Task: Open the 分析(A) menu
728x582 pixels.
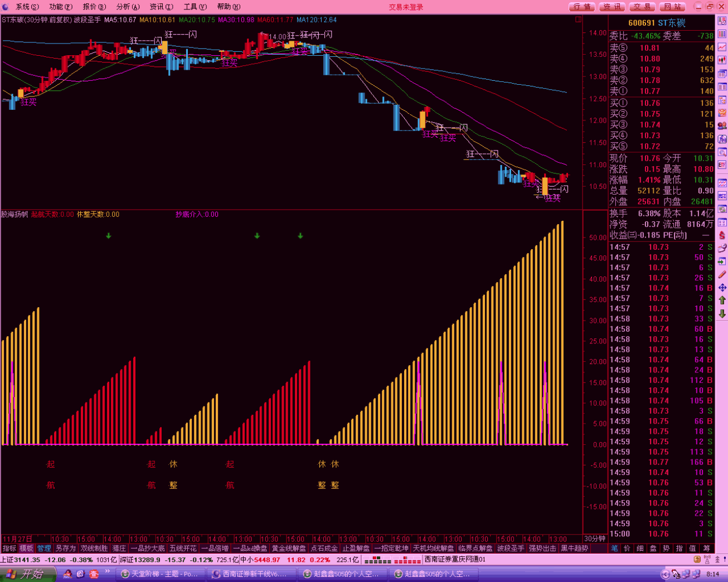Action: (127, 7)
